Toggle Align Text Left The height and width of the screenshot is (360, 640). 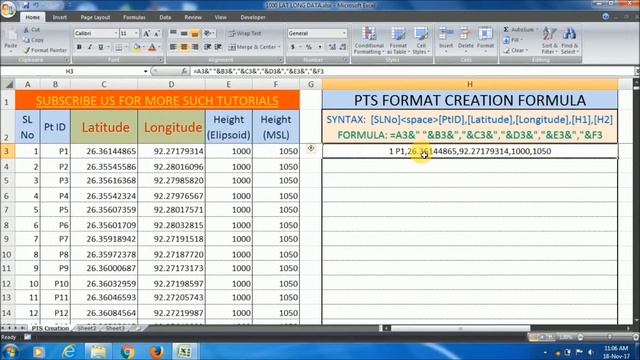(173, 47)
